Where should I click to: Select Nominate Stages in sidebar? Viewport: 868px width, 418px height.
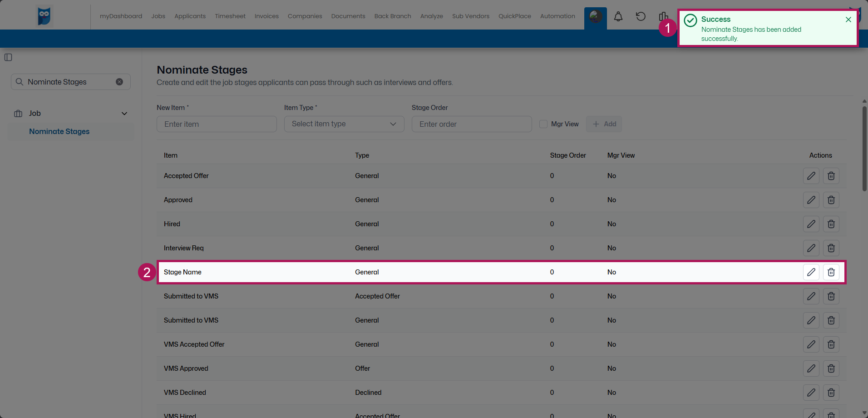59,132
